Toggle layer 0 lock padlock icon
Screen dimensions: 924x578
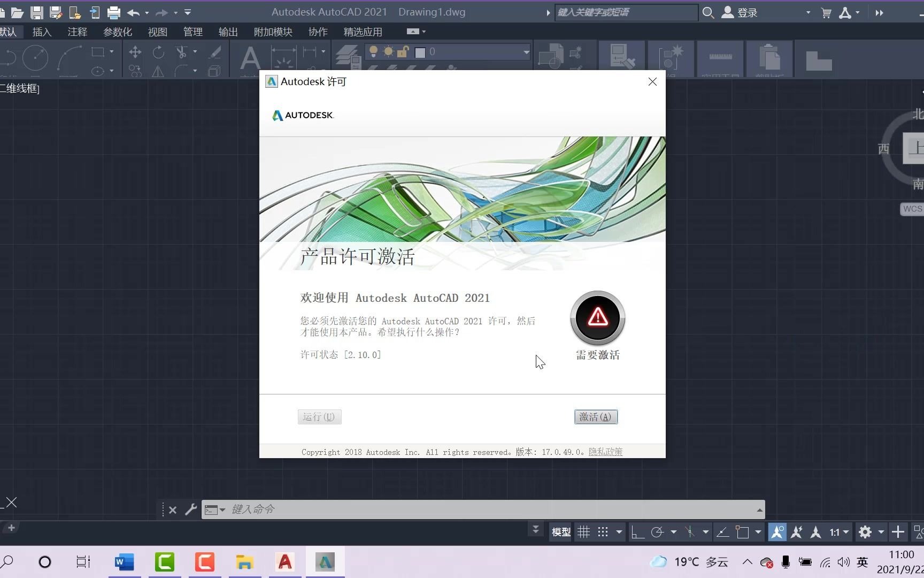[x=403, y=52]
